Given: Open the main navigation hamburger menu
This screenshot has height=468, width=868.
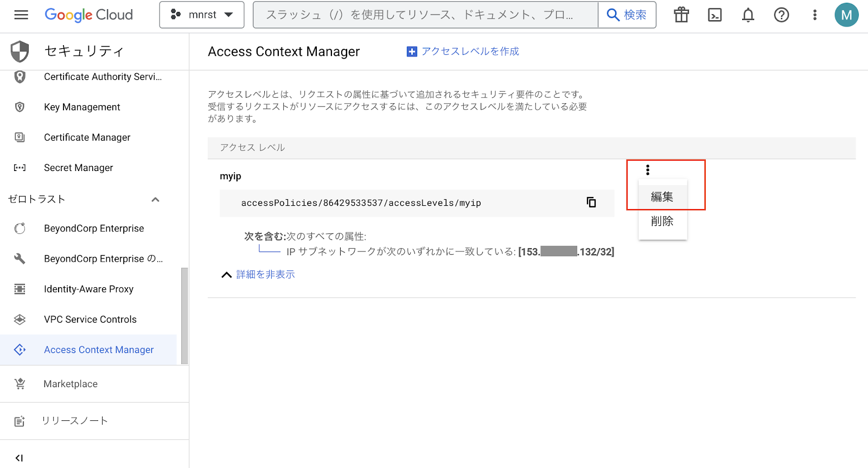Looking at the screenshot, I should click(21, 15).
